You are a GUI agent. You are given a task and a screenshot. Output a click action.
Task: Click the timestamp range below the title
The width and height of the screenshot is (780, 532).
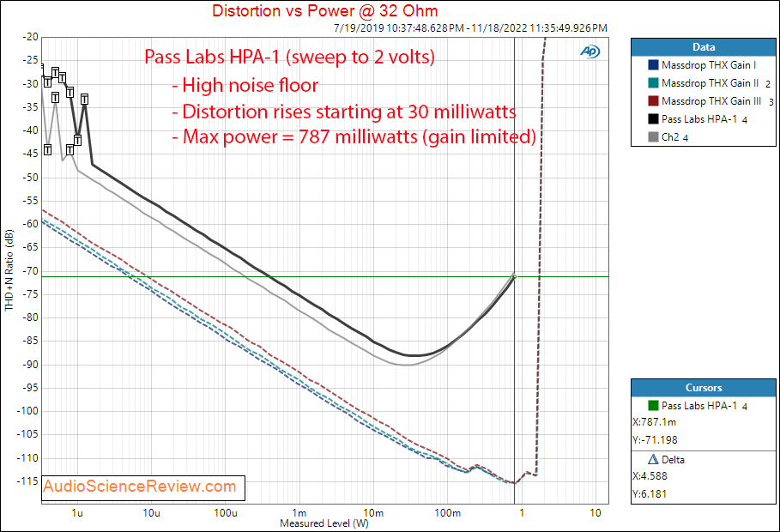(470, 27)
